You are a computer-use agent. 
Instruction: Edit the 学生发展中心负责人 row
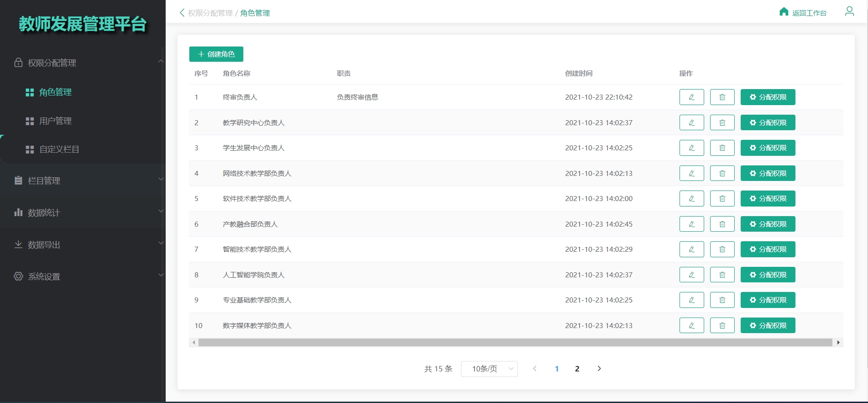click(x=691, y=148)
